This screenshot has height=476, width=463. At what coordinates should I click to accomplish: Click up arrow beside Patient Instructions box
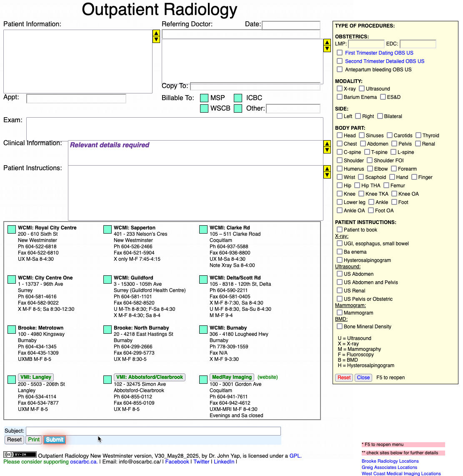pos(327,169)
